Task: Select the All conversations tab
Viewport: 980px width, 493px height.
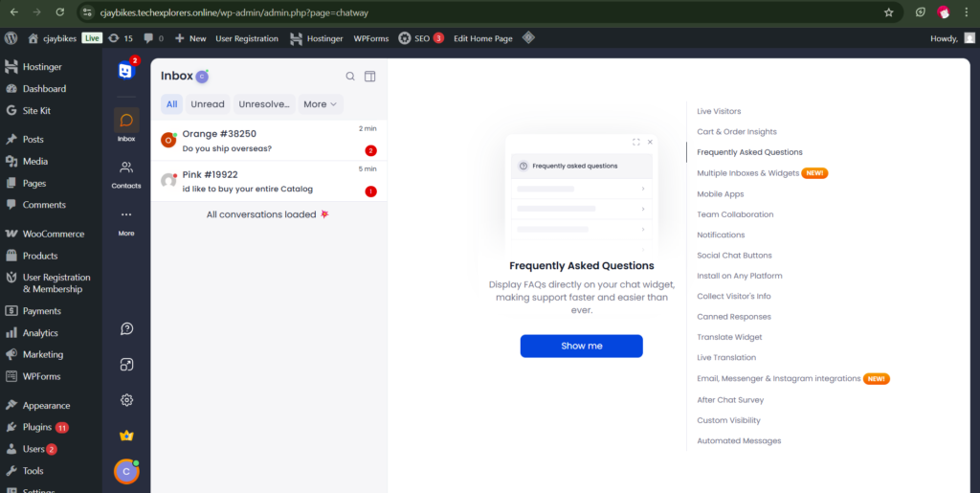Action: click(171, 104)
